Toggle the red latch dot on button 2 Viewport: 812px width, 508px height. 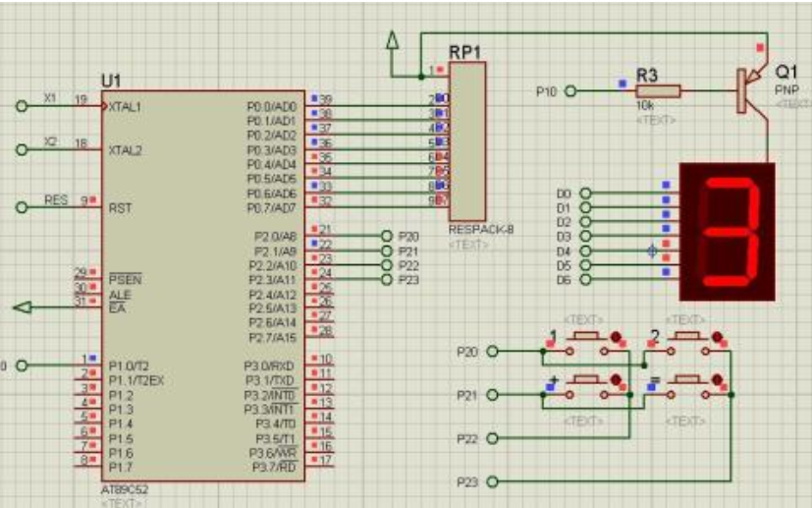click(717, 337)
